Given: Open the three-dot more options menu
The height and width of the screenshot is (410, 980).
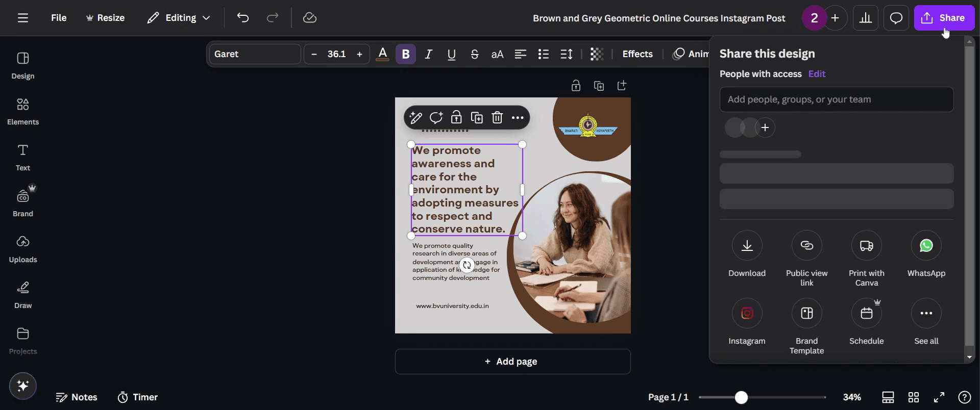Looking at the screenshot, I should [x=518, y=118].
